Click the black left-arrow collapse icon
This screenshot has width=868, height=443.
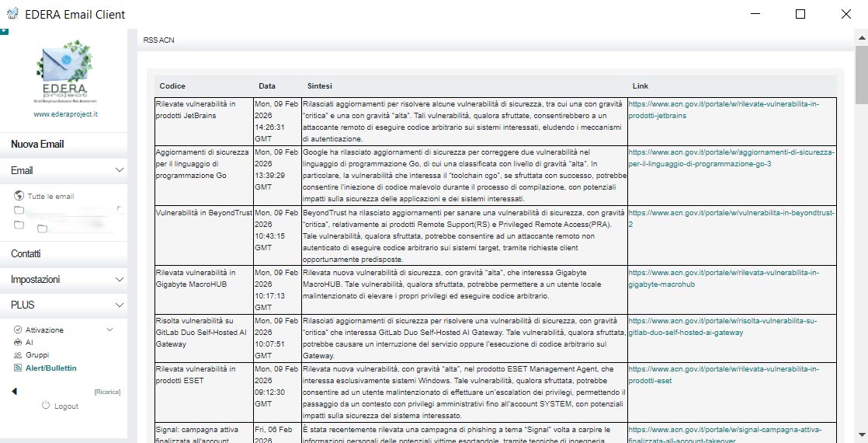click(15, 392)
